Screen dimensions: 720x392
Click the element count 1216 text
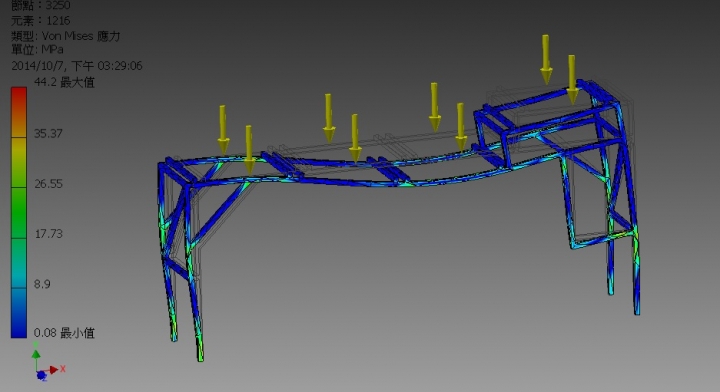[40, 21]
